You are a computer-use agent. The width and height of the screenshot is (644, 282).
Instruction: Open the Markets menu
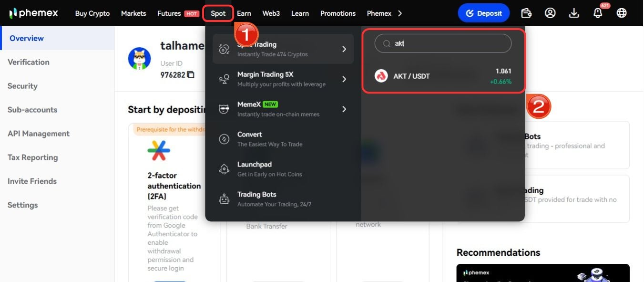pyautogui.click(x=133, y=13)
